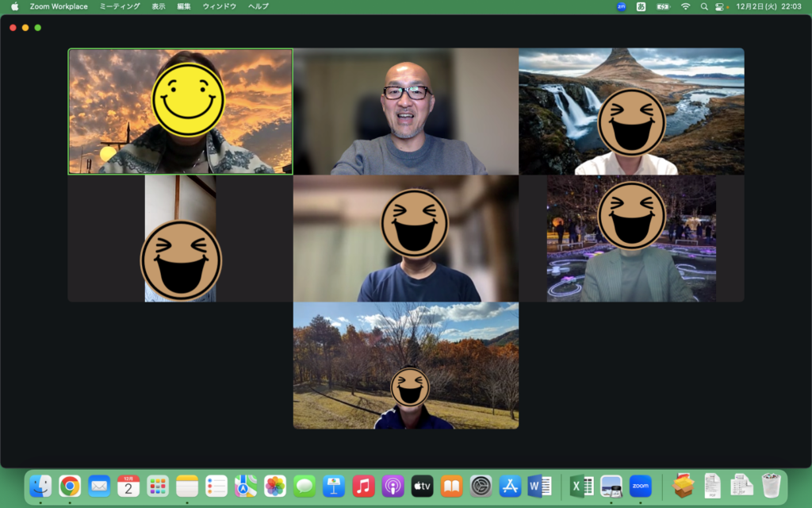
Task: Open Microsoft Word from the Dock
Action: 539,486
